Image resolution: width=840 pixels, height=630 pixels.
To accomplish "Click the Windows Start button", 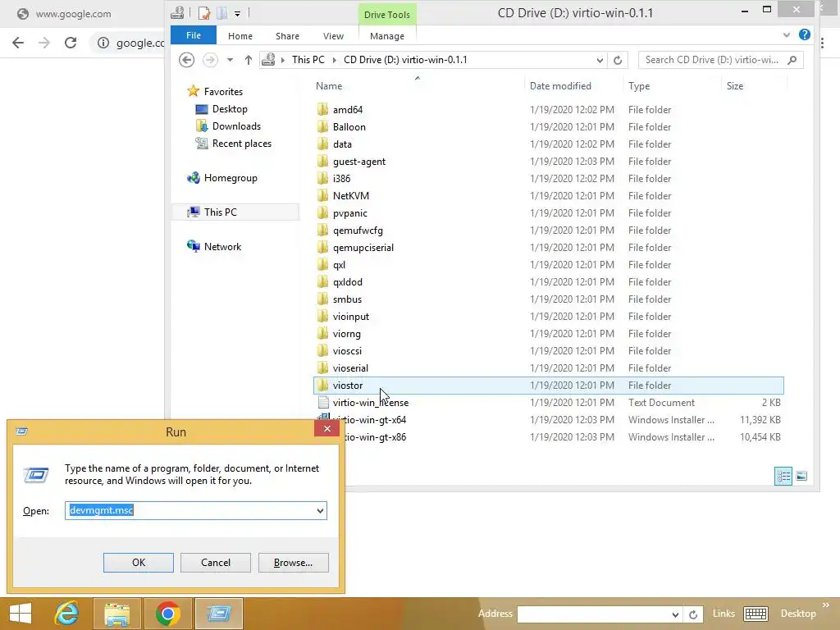I will point(21,614).
